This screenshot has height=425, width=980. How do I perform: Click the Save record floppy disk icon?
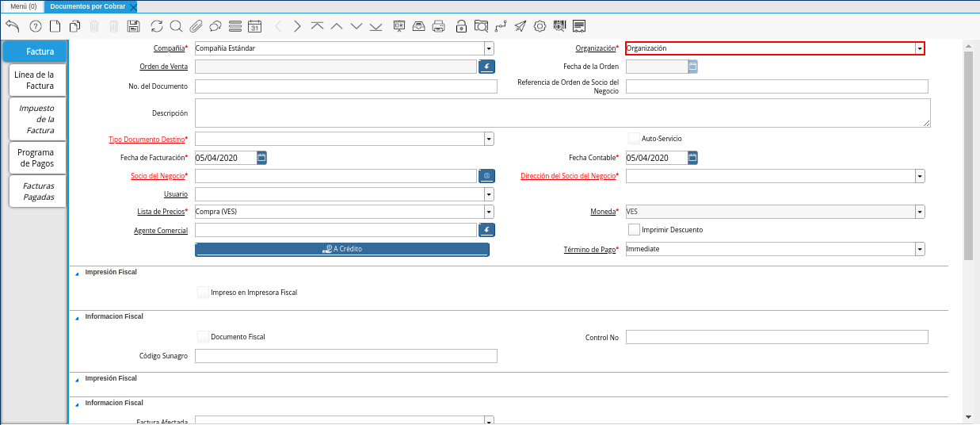134,26
